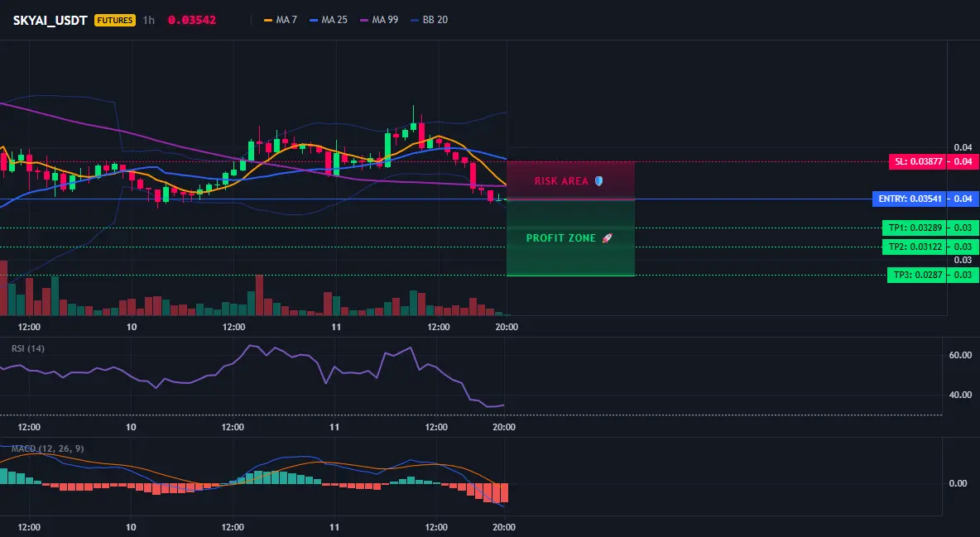Image resolution: width=980 pixels, height=537 pixels.
Task: Click date label 10 on price chart axis
Action: (x=132, y=327)
